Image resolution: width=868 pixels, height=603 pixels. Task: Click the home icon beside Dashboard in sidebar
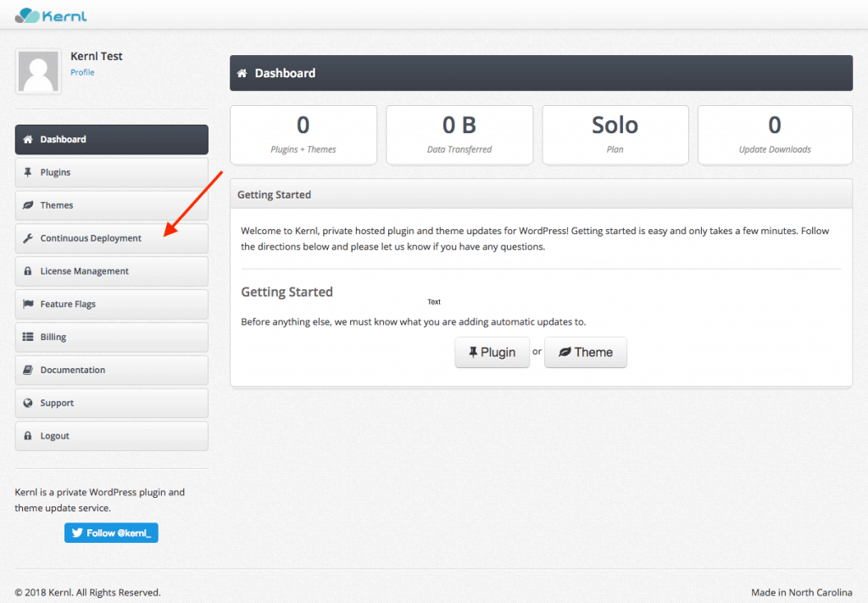tap(28, 140)
